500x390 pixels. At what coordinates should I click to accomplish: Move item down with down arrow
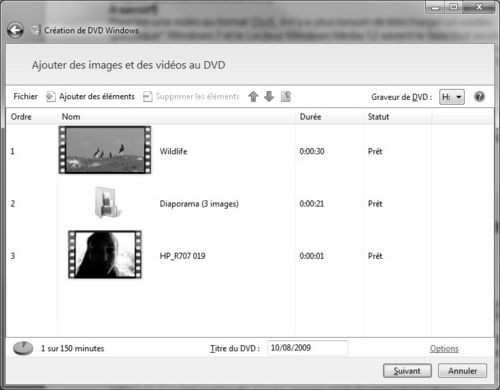269,97
